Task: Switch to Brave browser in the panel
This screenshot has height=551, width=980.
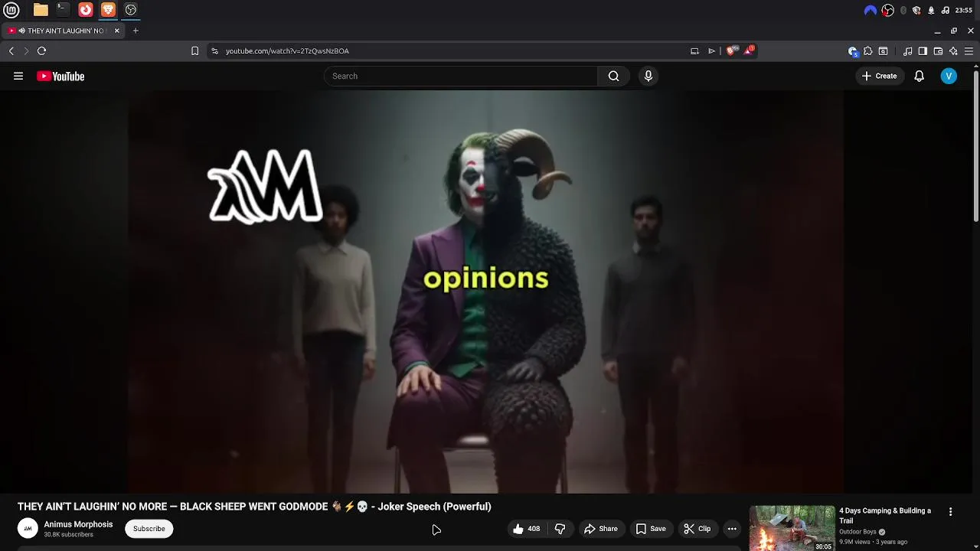Action: pos(108,10)
